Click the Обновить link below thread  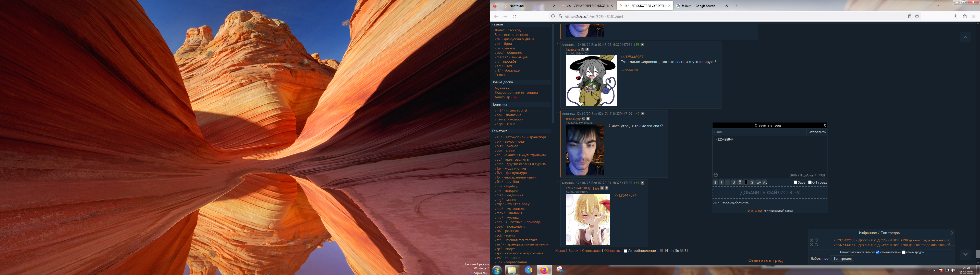pyautogui.click(x=612, y=251)
